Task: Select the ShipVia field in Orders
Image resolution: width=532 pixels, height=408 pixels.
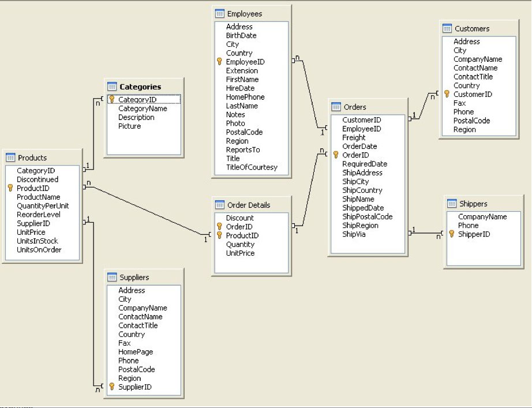Action: (x=354, y=234)
